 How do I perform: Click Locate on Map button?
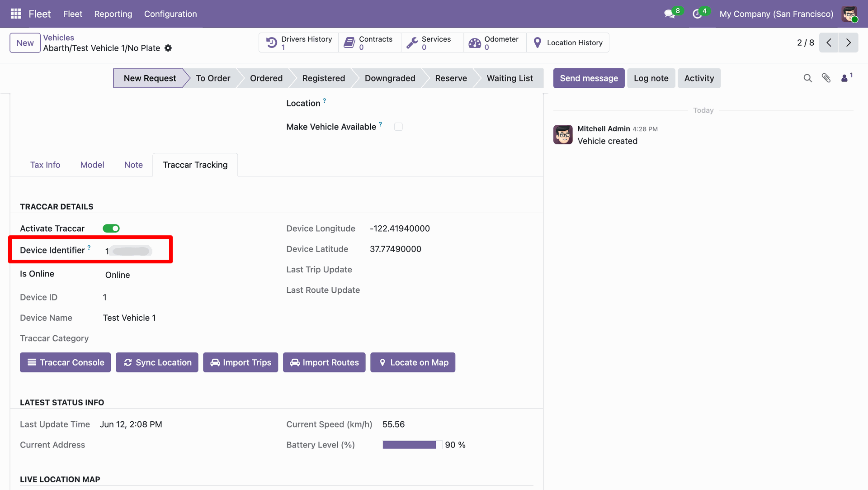pyautogui.click(x=413, y=362)
